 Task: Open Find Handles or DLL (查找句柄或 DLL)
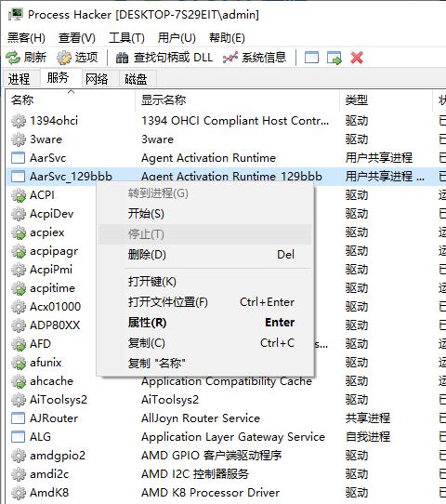(164, 58)
